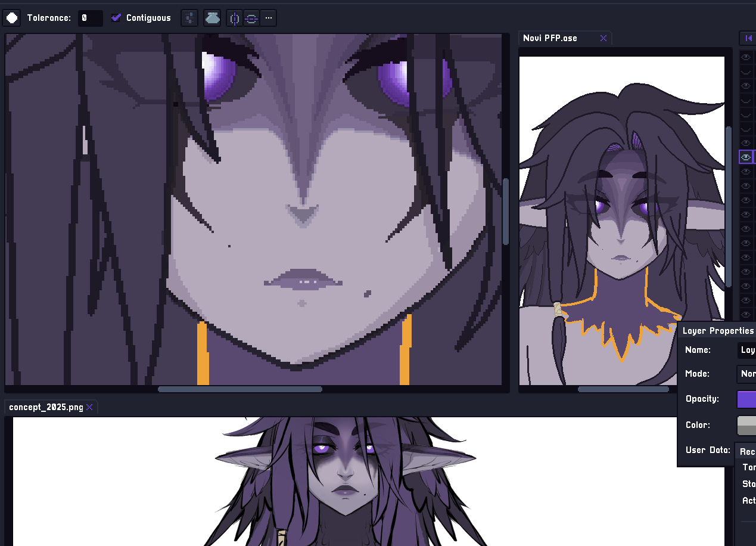Close the concept_2025.png tab
This screenshot has width=756, height=546.
(x=89, y=407)
